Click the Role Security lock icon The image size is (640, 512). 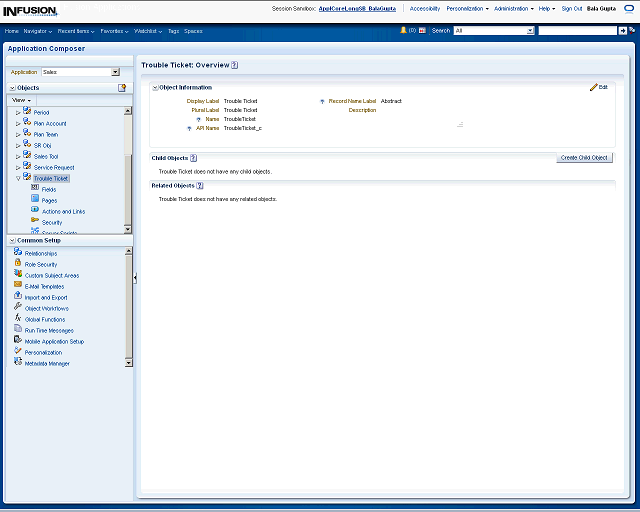click(x=18, y=264)
